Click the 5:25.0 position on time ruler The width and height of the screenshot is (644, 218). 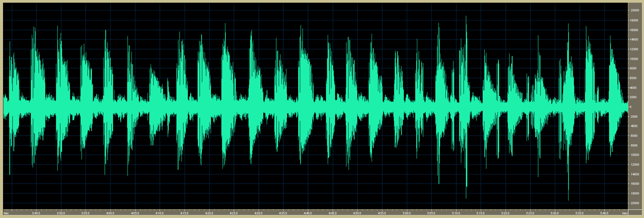pos(530,213)
